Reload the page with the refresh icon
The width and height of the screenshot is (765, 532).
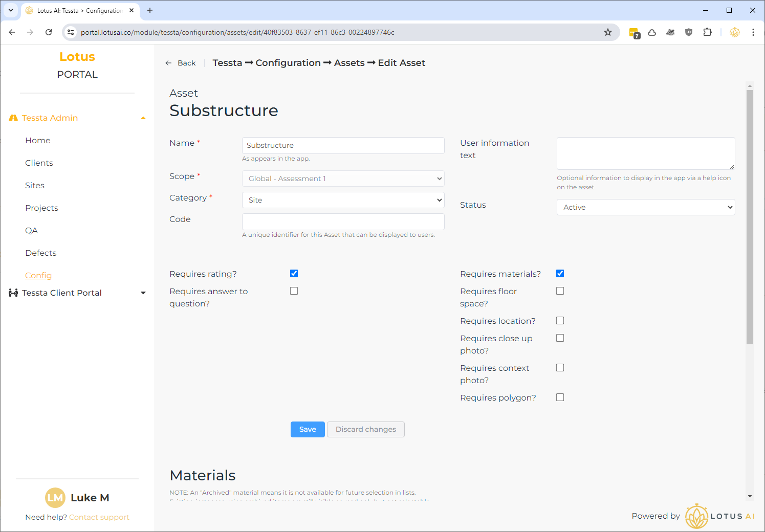49,32
